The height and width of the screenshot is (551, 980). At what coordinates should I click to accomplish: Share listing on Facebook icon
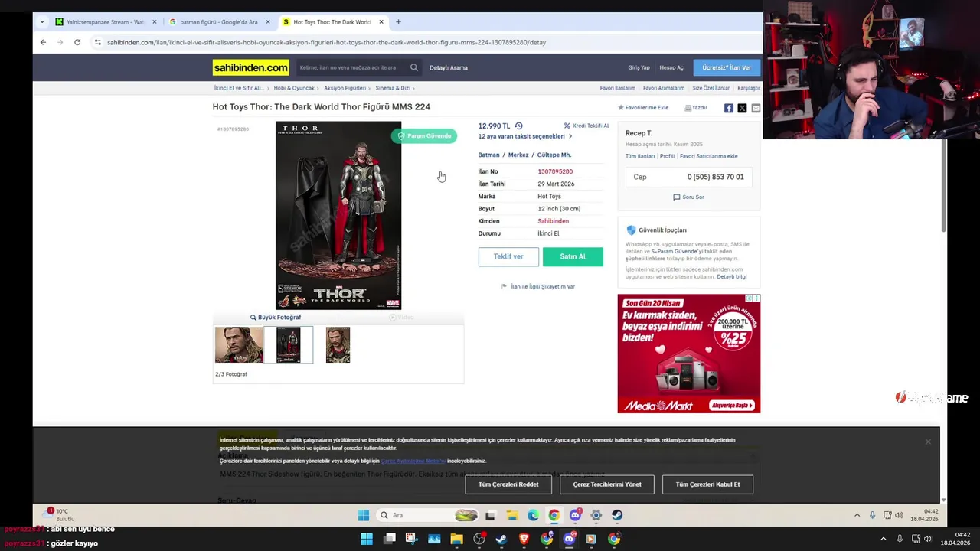(729, 108)
